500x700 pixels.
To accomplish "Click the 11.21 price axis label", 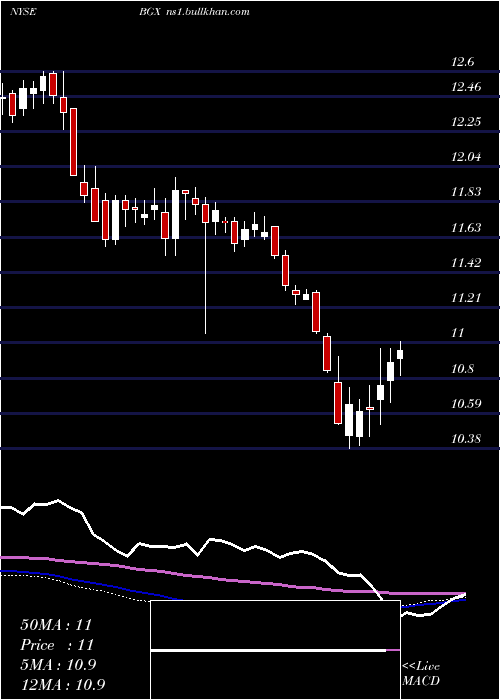I will [x=466, y=298].
